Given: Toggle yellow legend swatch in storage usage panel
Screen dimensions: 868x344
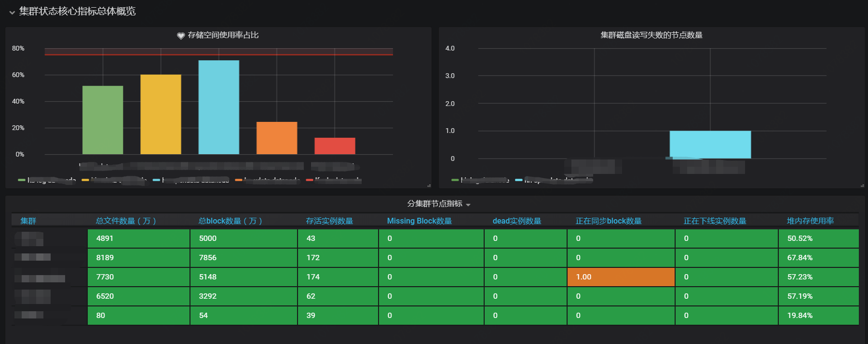Looking at the screenshot, I should point(85,180).
